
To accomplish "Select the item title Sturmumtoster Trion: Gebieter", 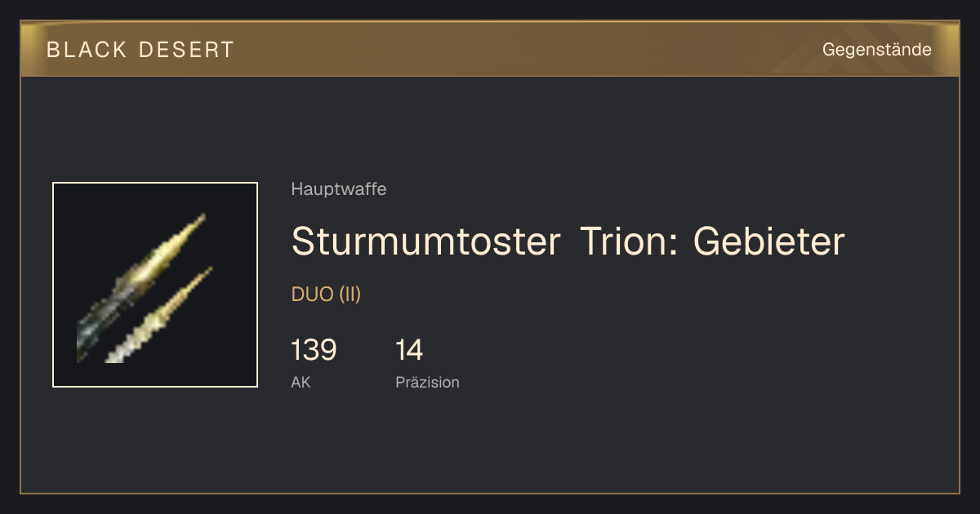I will click(568, 241).
